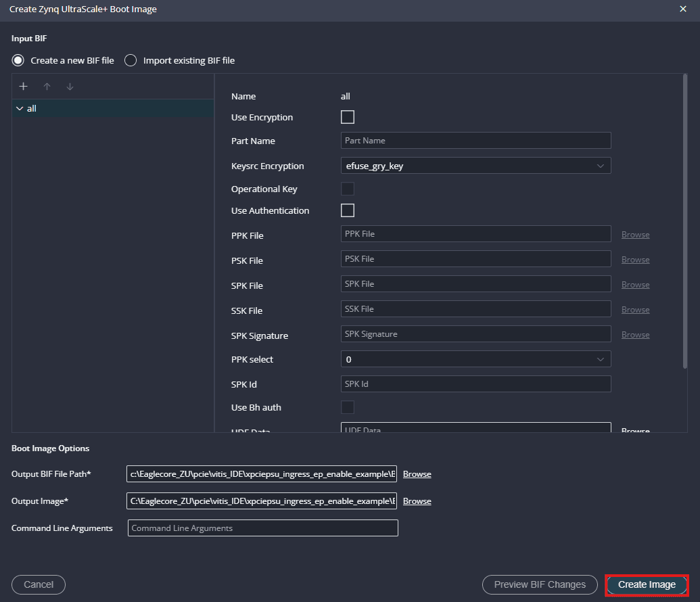Collapse the 'all' tree node

click(x=20, y=108)
